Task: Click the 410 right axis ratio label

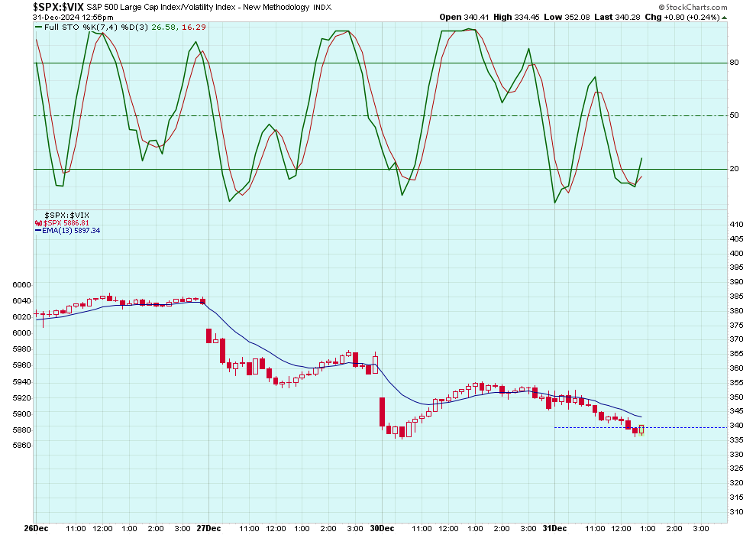Action: (736, 225)
